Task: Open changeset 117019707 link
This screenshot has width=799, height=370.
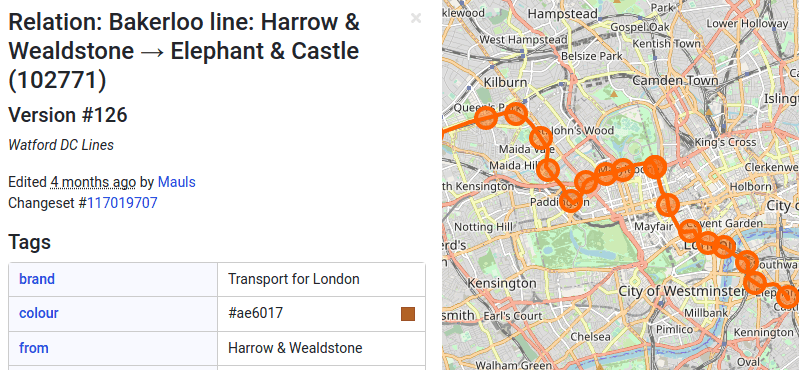Action: click(122, 203)
